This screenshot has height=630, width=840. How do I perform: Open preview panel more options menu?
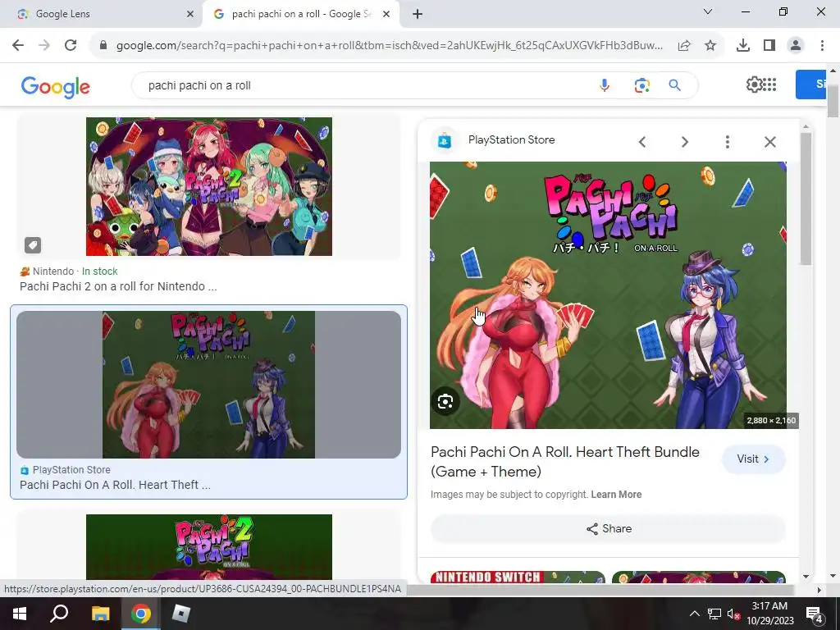click(727, 142)
